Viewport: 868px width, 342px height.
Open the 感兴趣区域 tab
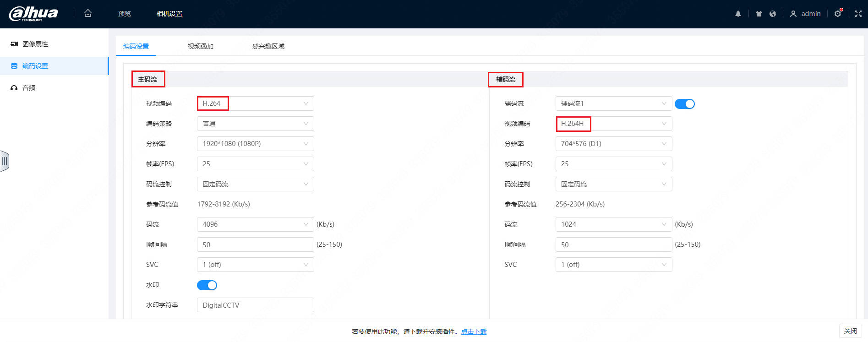[x=268, y=46]
